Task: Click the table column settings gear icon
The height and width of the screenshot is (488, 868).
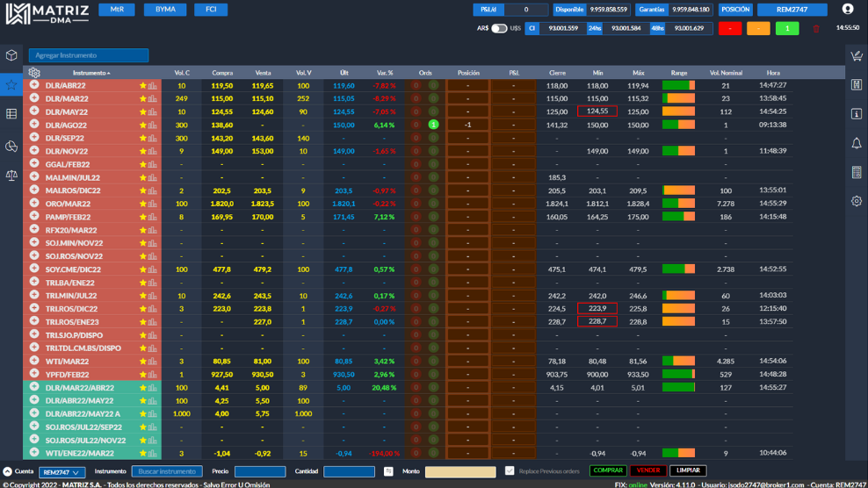Action: (x=34, y=73)
